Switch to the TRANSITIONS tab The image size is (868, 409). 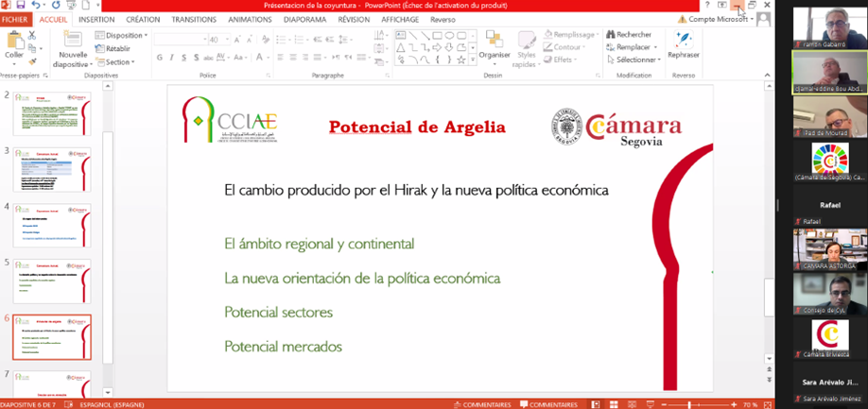coord(194,19)
